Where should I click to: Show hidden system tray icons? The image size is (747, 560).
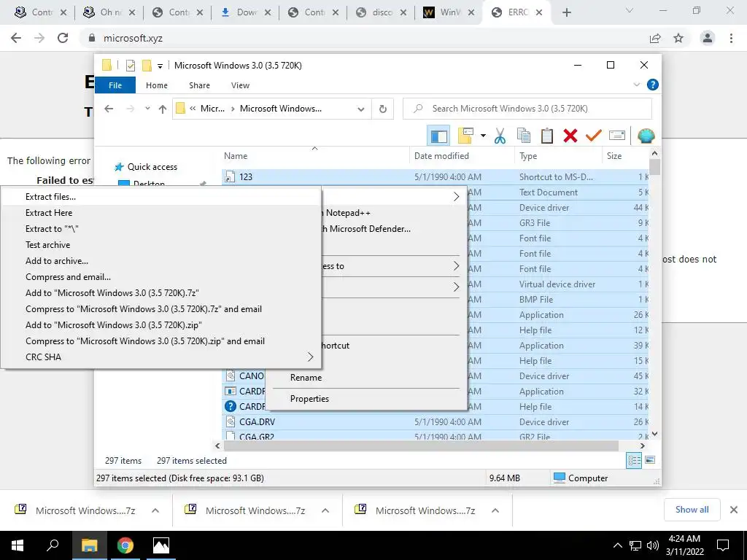pyautogui.click(x=617, y=545)
